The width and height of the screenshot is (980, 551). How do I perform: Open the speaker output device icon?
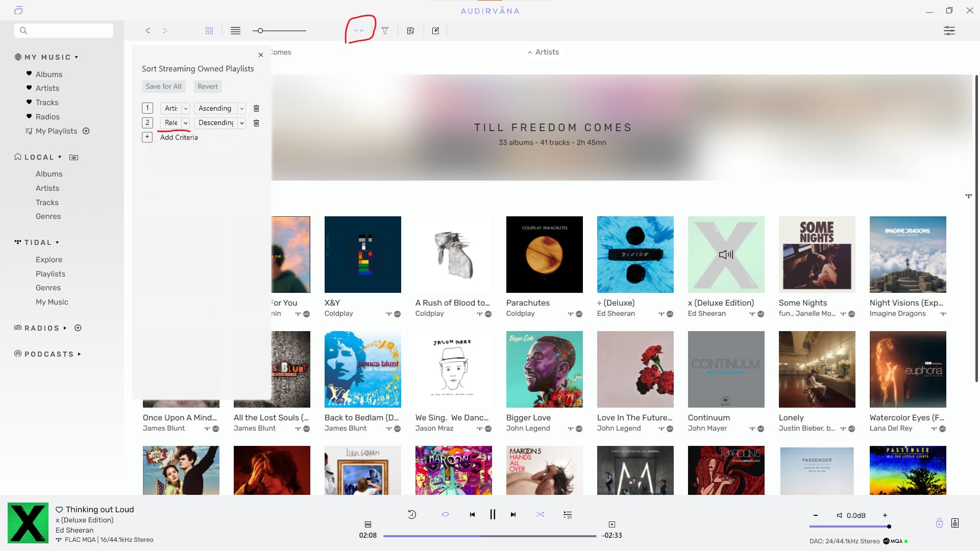955,523
